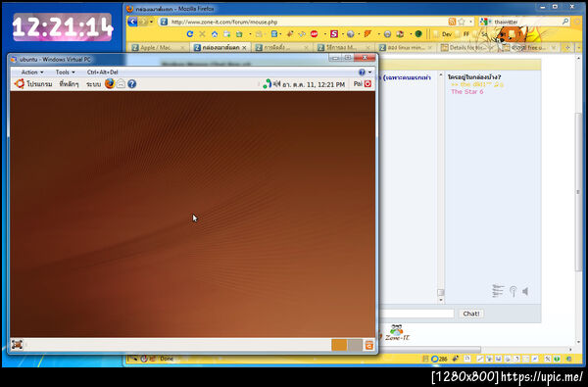Switch to the linux min... Firefox tab

pyautogui.click(x=406, y=48)
